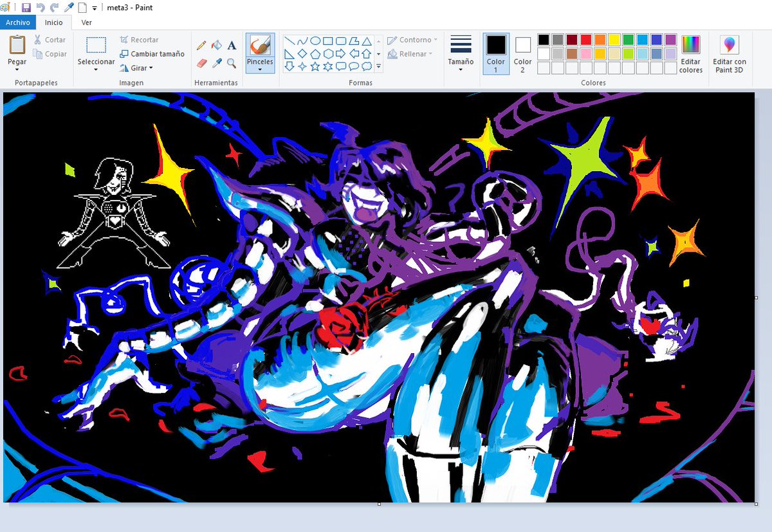
Task: Click Cambiar tamaño resize button
Action: [x=152, y=54]
